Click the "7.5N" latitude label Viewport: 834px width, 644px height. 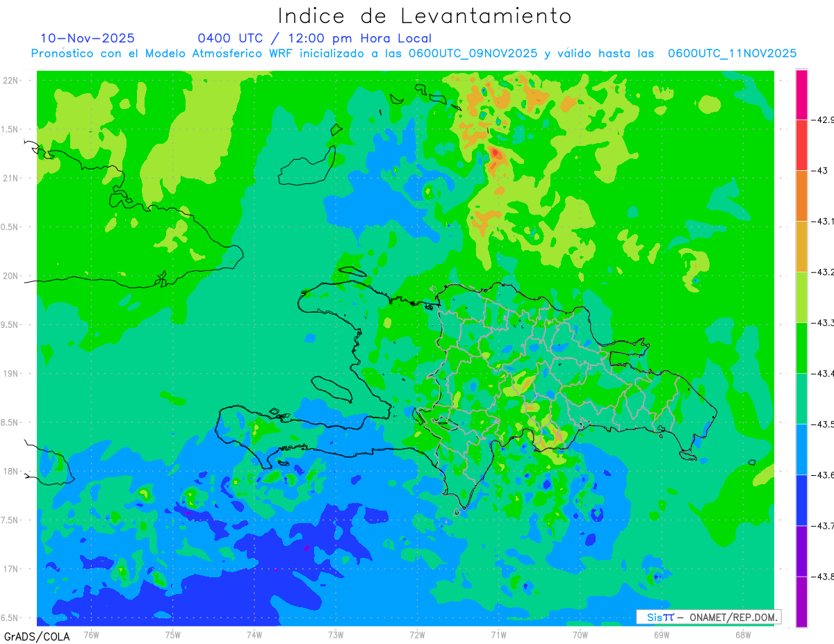click(x=10, y=520)
